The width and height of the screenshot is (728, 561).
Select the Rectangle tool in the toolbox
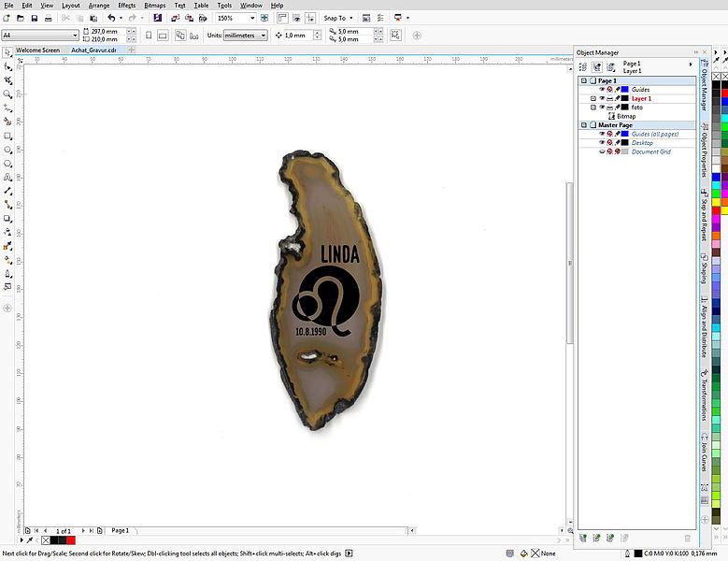(7, 137)
